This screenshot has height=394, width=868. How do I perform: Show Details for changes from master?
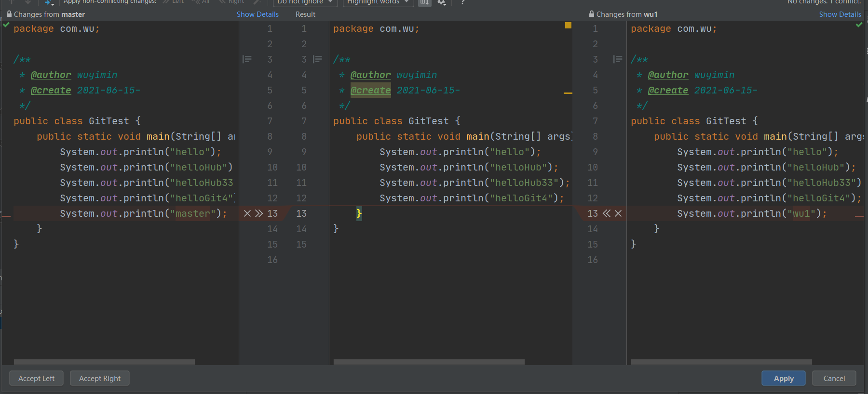click(258, 14)
